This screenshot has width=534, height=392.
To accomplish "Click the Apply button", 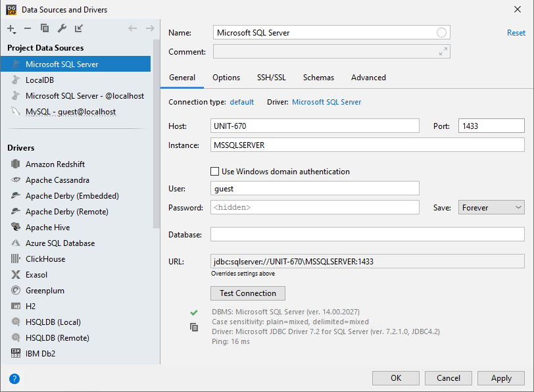I will [501, 378].
